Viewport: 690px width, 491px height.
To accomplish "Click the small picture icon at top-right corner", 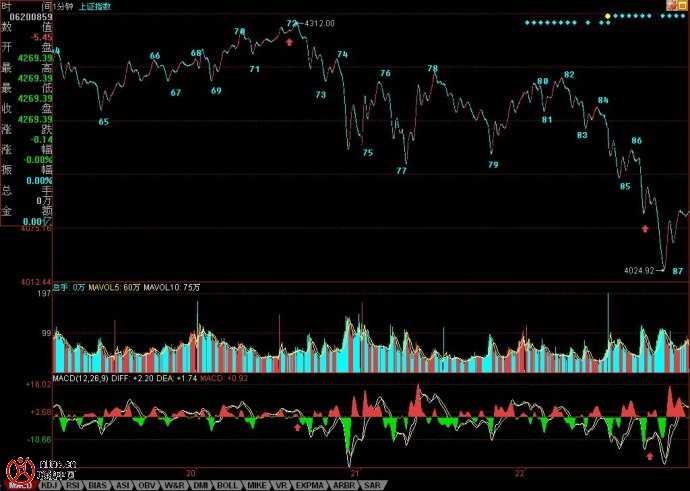I will click(x=672, y=5).
